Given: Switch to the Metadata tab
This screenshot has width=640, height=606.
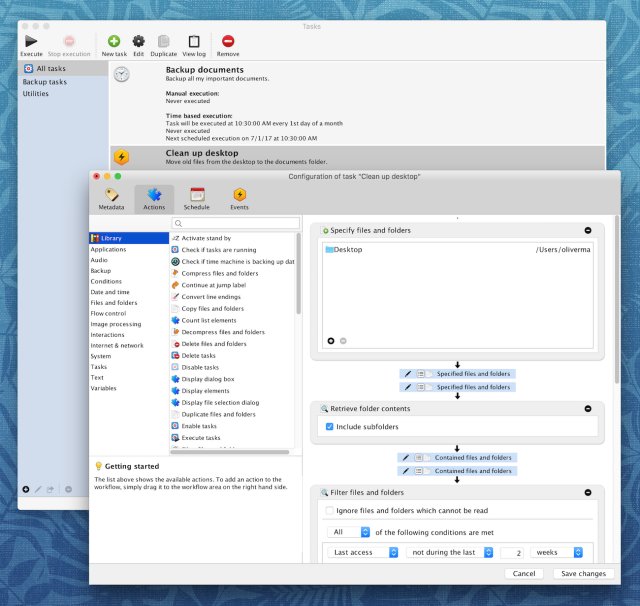Looking at the screenshot, I should 112,196.
